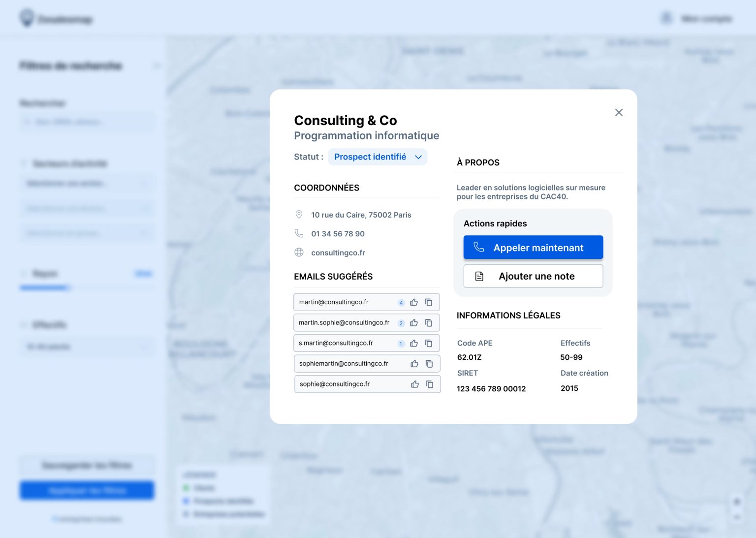Copy the martin@consultingco.fr email address
The width and height of the screenshot is (756, 538).
[x=429, y=302]
